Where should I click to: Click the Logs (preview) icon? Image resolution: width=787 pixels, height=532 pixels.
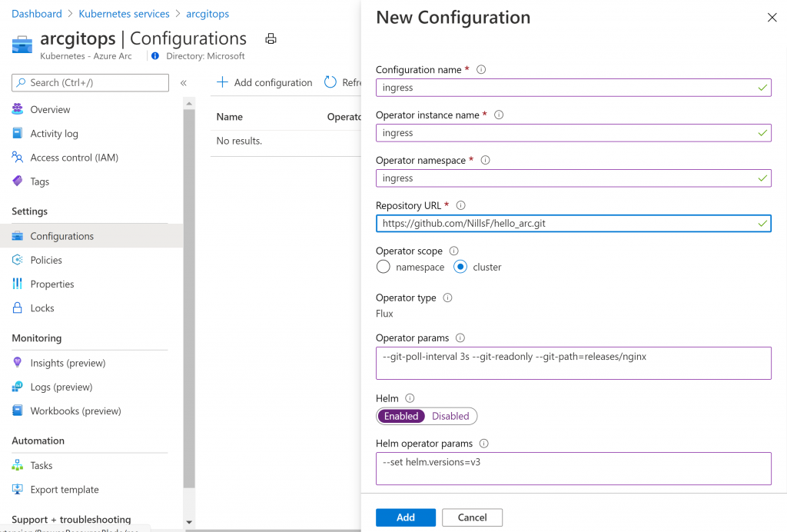click(18, 387)
